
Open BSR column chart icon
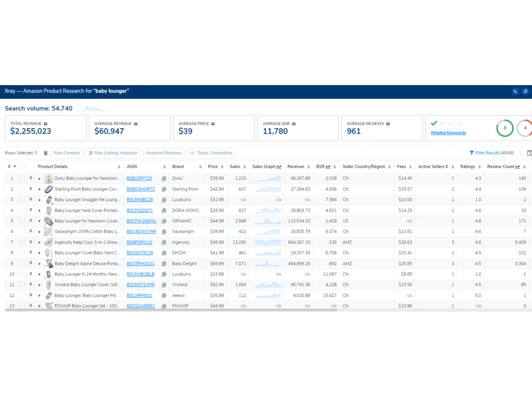tap(328, 167)
